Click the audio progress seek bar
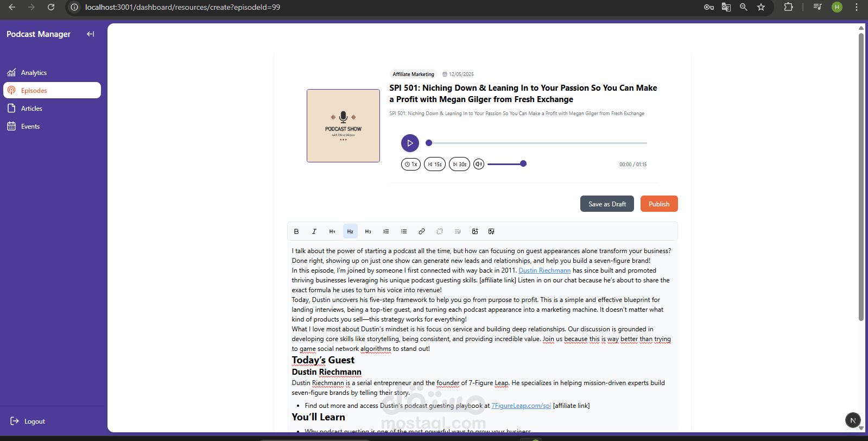This screenshot has height=441, width=868. point(536,143)
